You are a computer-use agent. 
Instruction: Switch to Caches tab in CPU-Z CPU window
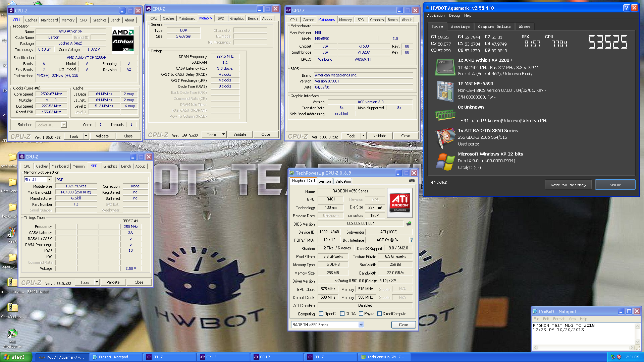[31, 20]
